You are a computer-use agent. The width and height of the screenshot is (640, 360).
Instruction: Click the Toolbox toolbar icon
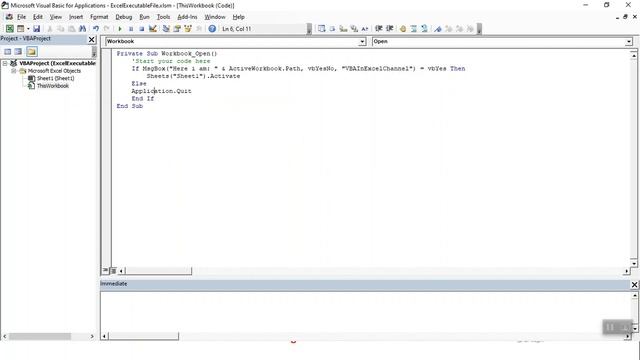(199, 29)
